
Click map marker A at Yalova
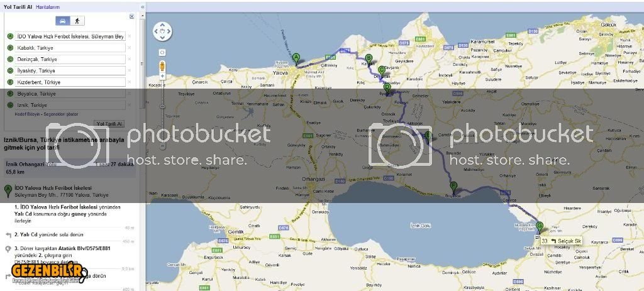click(296, 58)
